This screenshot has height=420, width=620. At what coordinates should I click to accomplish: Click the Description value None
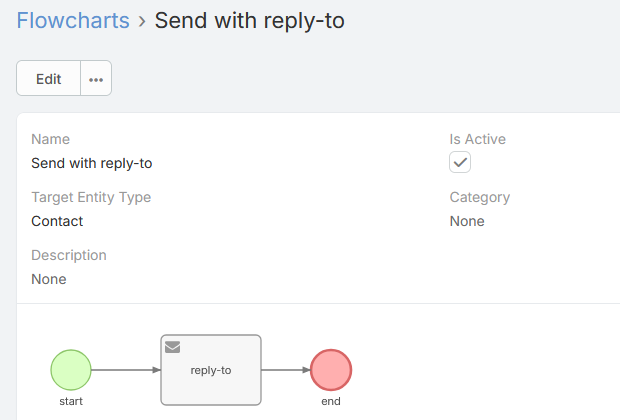[x=49, y=279]
